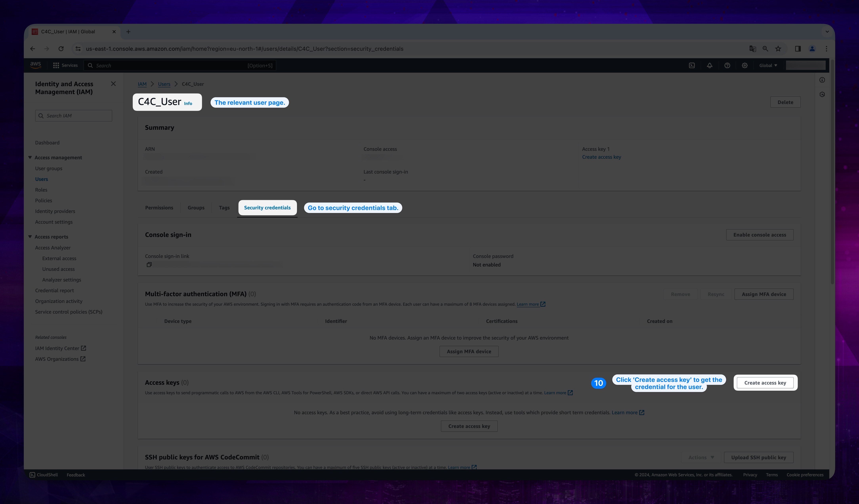Close the C4C_User browser tab
859x504 pixels.
114,32
